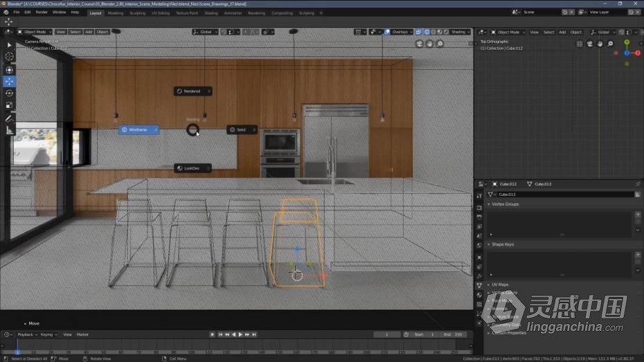Choose the Measure ruler tool
This screenshot has height=362, width=644.
pos(9,131)
